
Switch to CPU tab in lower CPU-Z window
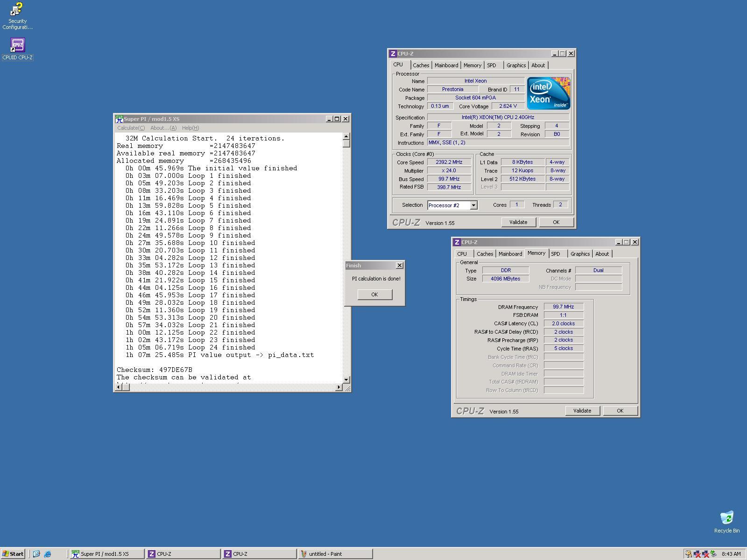point(462,254)
